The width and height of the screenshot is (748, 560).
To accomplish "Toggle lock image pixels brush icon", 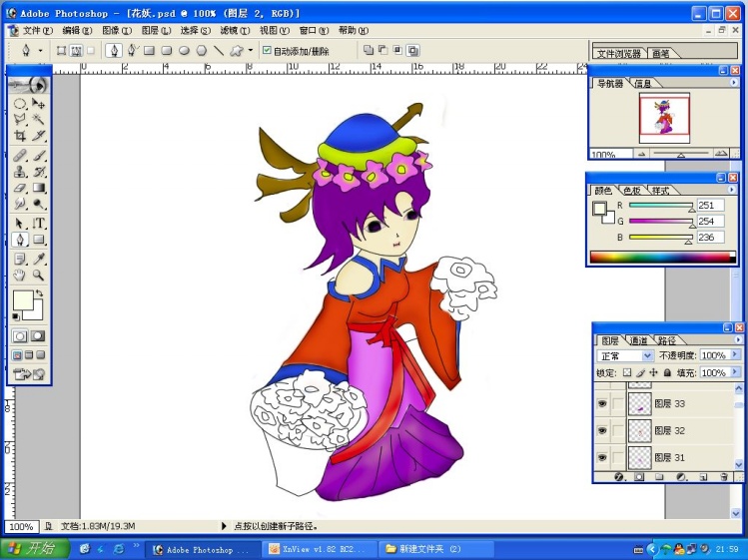I will point(640,372).
